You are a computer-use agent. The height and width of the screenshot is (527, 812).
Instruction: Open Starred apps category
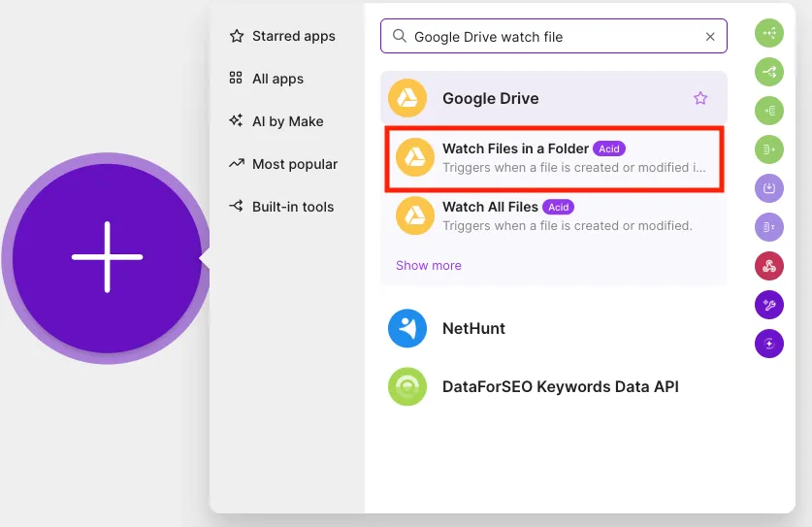tap(282, 36)
